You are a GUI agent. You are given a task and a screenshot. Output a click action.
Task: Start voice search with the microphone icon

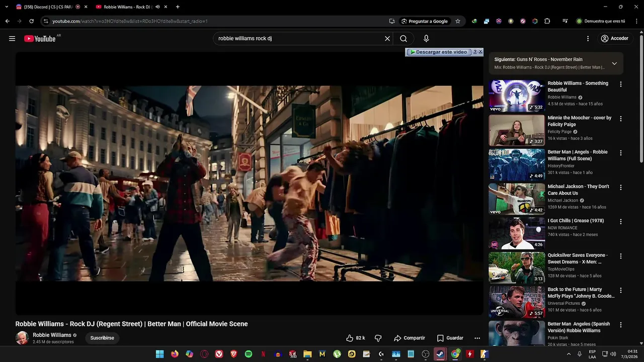pyautogui.click(x=426, y=39)
